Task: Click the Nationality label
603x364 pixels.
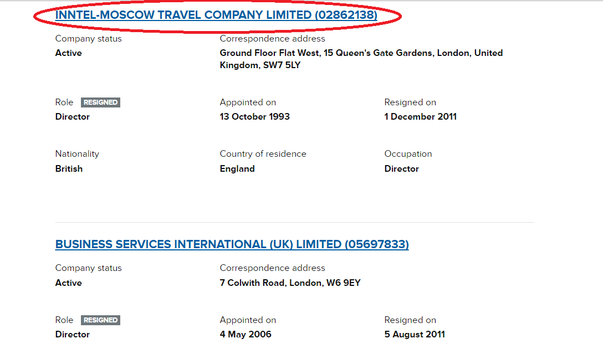Action: coord(77,154)
